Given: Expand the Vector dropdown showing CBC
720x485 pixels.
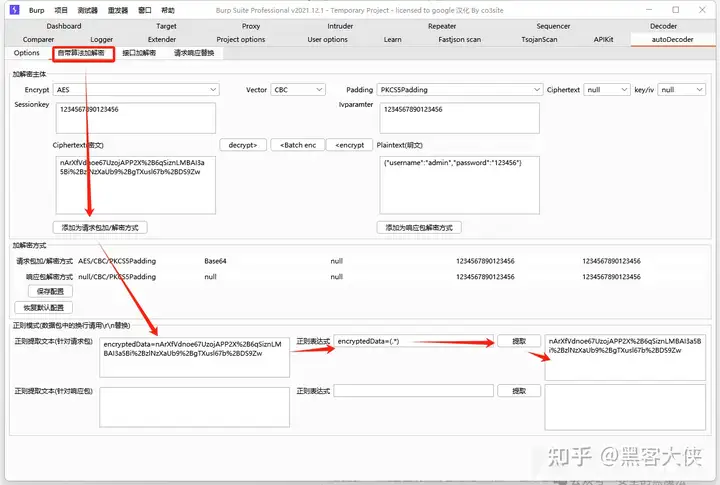Looking at the screenshot, I should (x=298, y=90).
